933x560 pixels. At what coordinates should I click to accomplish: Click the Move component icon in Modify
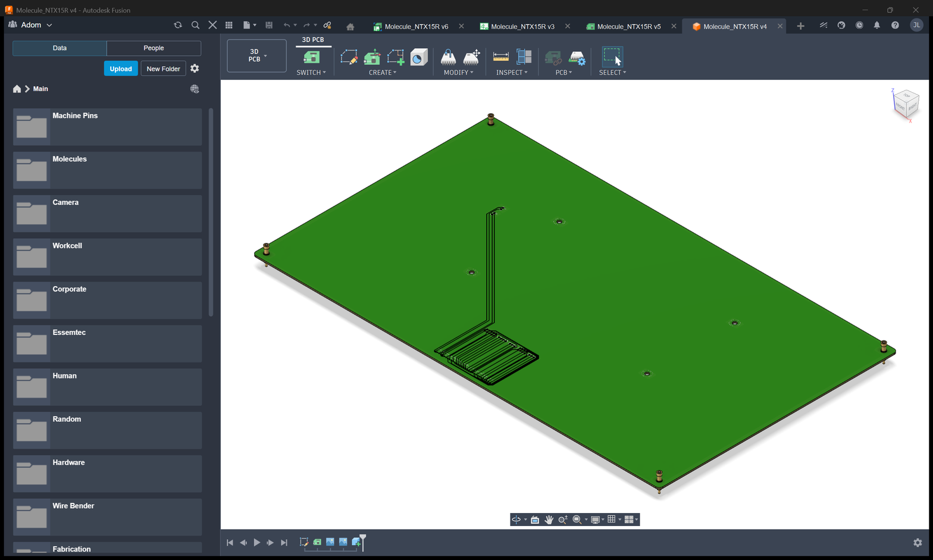[472, 57]
